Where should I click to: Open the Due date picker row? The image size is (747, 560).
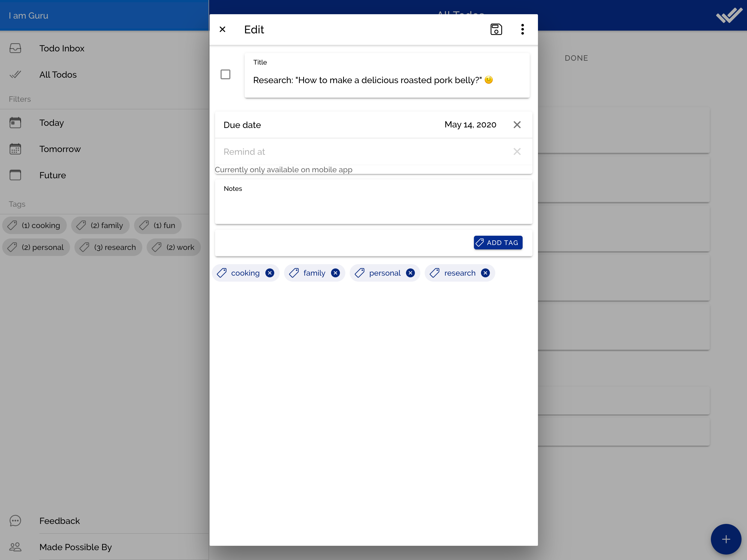tap(338, 125)
